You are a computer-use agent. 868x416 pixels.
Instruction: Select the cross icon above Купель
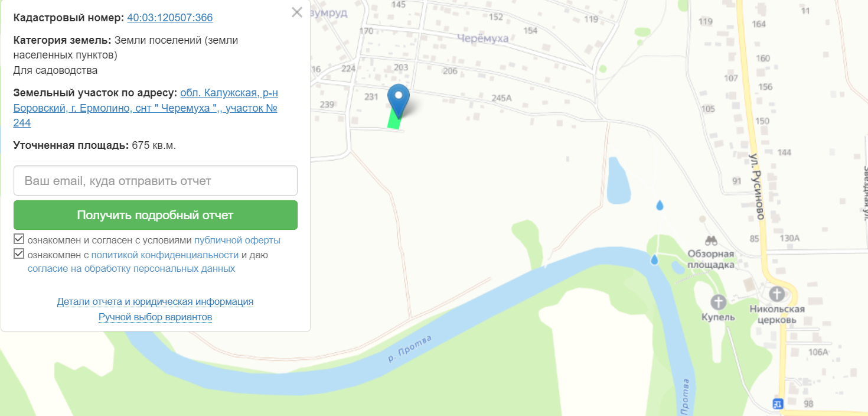coord(718,302)
